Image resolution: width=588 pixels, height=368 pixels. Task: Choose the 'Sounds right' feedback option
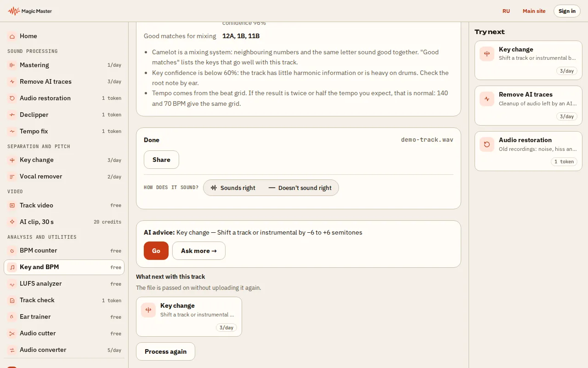(x=233, y=188)
